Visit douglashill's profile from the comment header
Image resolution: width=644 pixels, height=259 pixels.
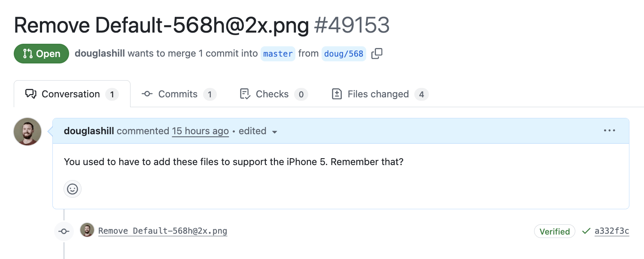(89, 131)
